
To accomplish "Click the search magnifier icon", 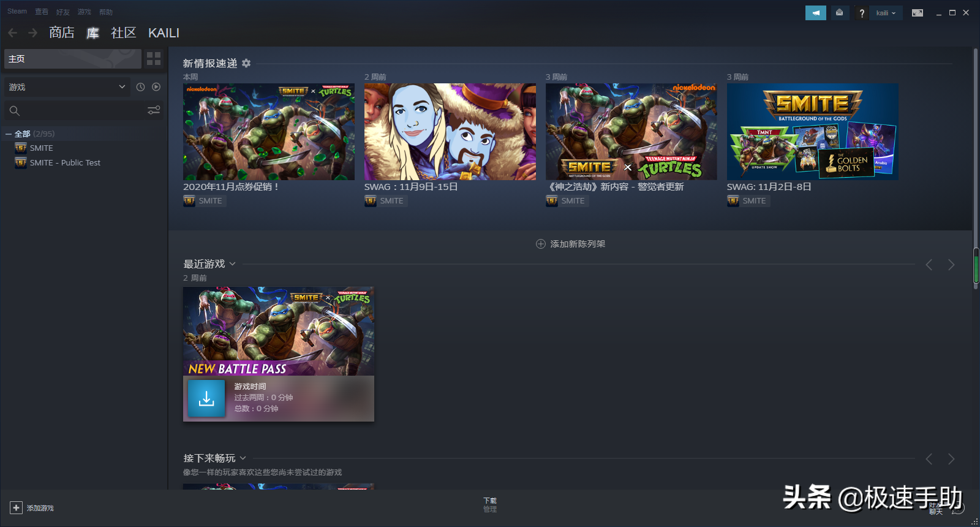I will pyautogui.click(x=15, y=110).
